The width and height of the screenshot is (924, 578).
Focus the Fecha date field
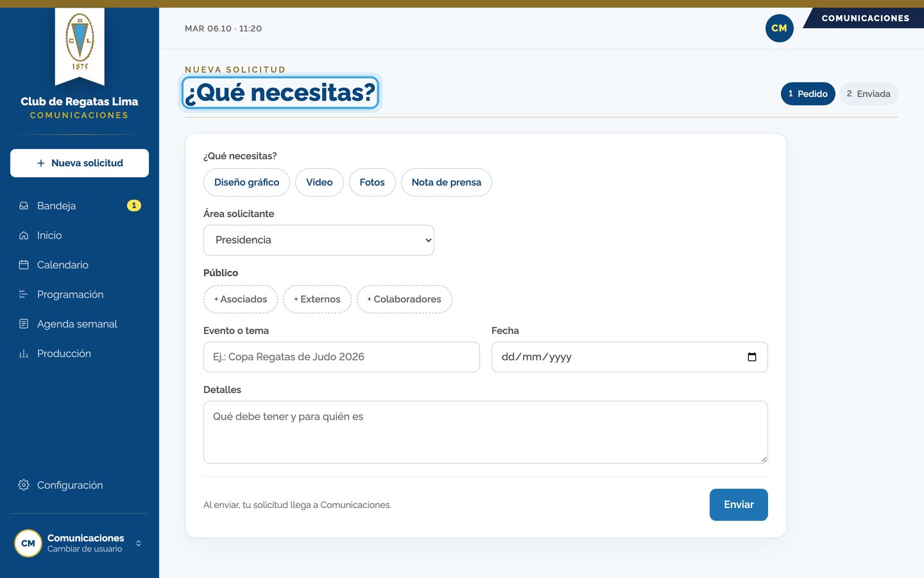click(x=629, y=357)
